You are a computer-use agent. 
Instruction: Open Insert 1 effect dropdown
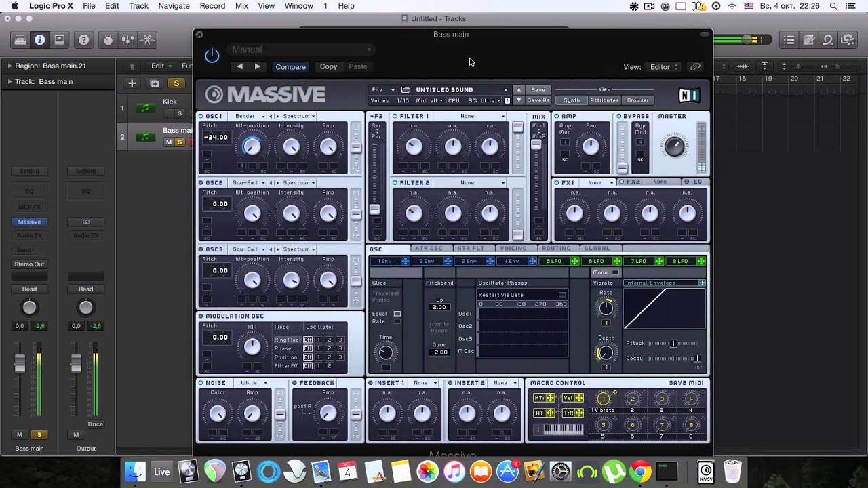point(424,383)
